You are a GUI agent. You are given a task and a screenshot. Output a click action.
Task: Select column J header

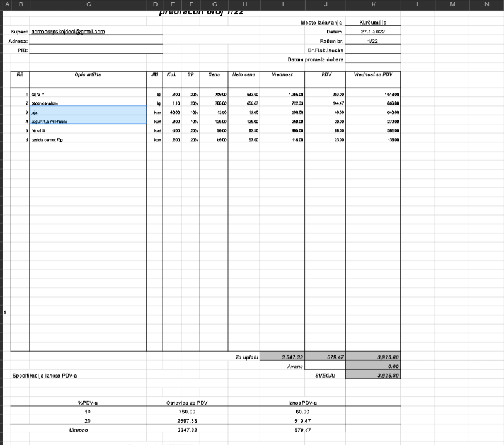tap(325, 4)
